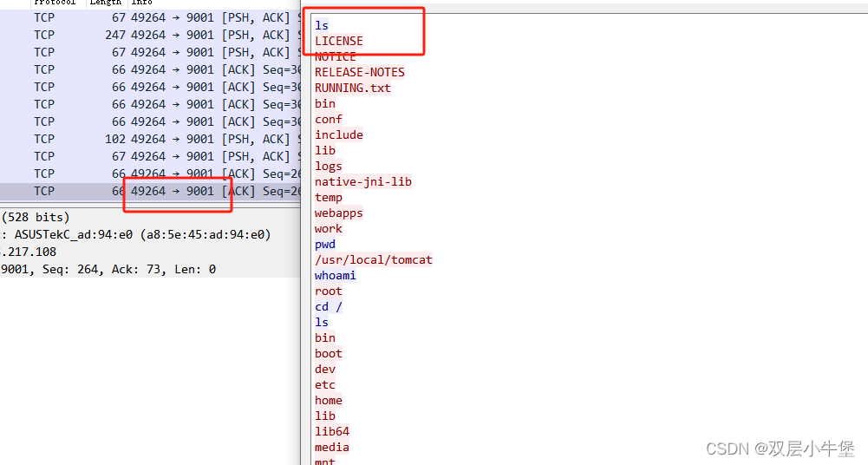
Task: Click 'RELEASE-NOTES' in the stream output
Action: 360,72
